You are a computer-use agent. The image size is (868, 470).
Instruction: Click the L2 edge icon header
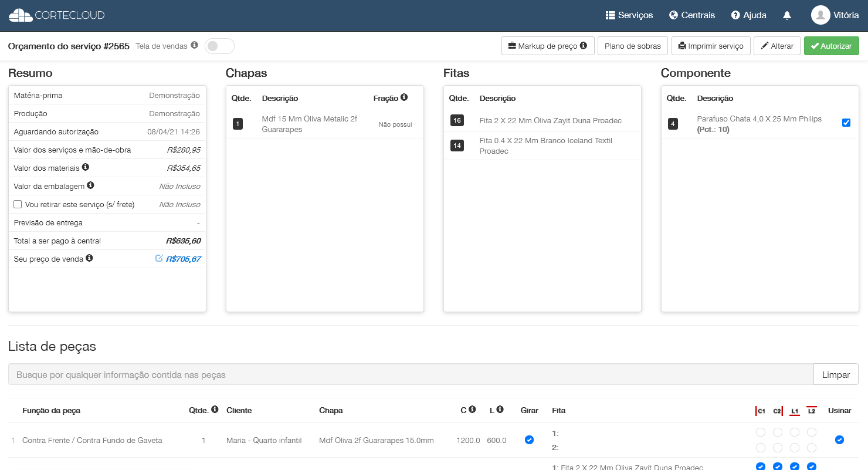812,411
